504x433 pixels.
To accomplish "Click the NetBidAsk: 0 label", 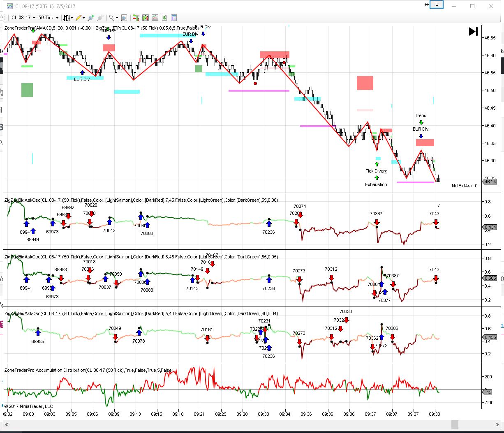I will (464, 185).
